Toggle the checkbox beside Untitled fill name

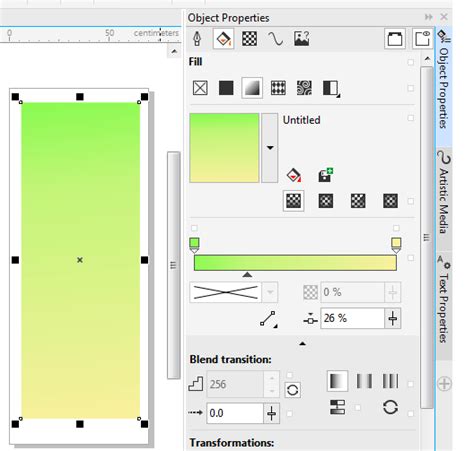pyautogui.click(x=411, y=118)
